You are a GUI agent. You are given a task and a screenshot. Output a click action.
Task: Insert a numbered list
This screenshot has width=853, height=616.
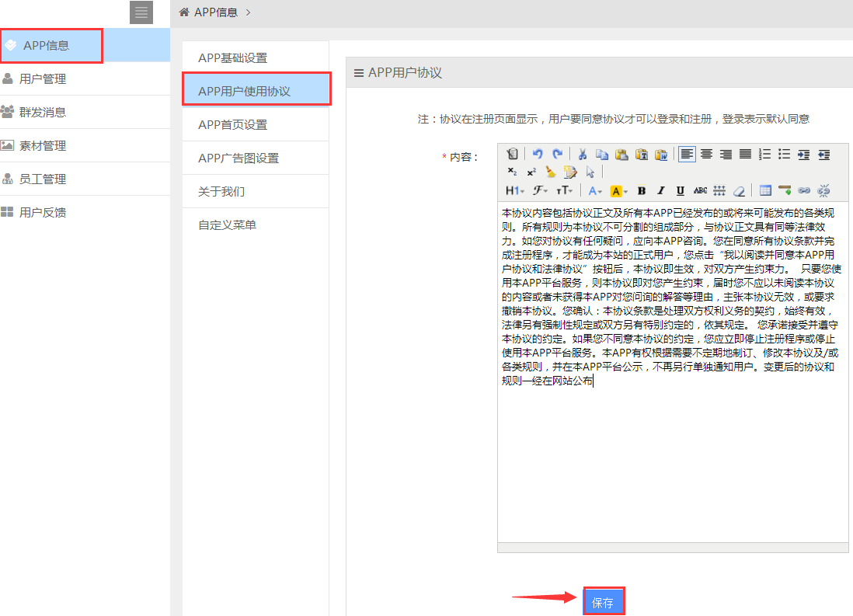pos(765,155)
